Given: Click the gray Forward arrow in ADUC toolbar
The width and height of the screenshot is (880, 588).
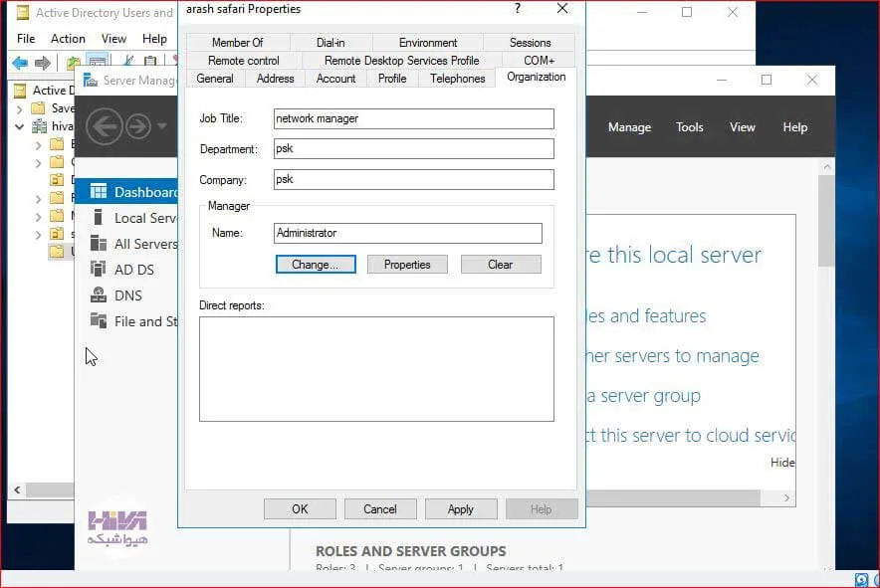Looking at the screenshot, I should 43,63.
